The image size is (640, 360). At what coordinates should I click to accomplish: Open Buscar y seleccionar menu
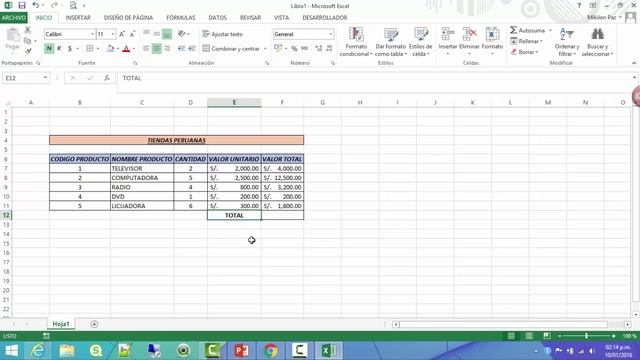click(x=598, y=42)
